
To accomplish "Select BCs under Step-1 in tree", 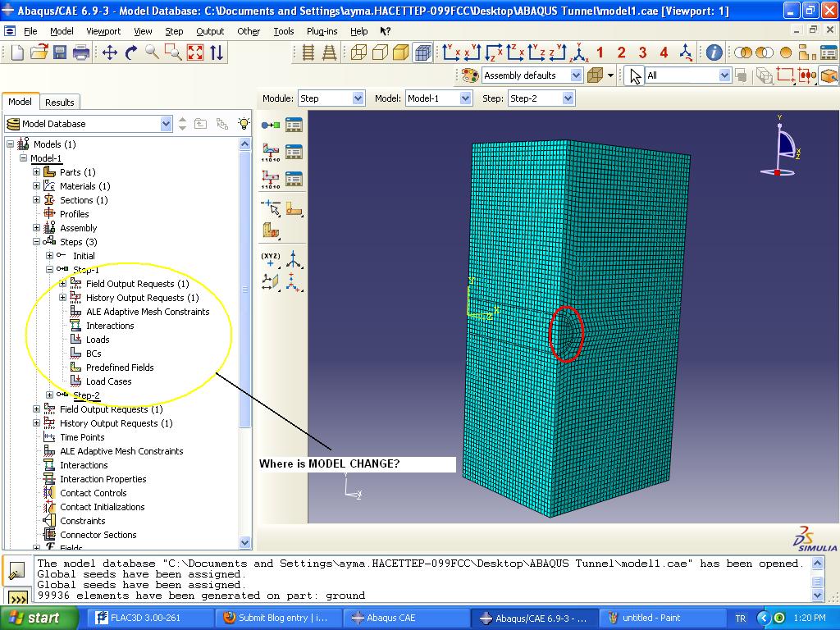I will tap(94, 354).
